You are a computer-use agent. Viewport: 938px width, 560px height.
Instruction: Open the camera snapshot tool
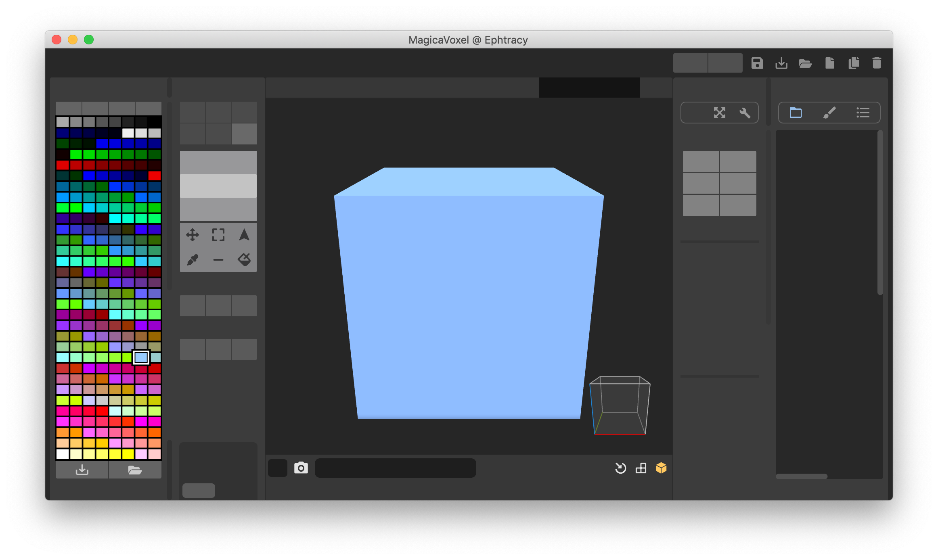(301, 468)
